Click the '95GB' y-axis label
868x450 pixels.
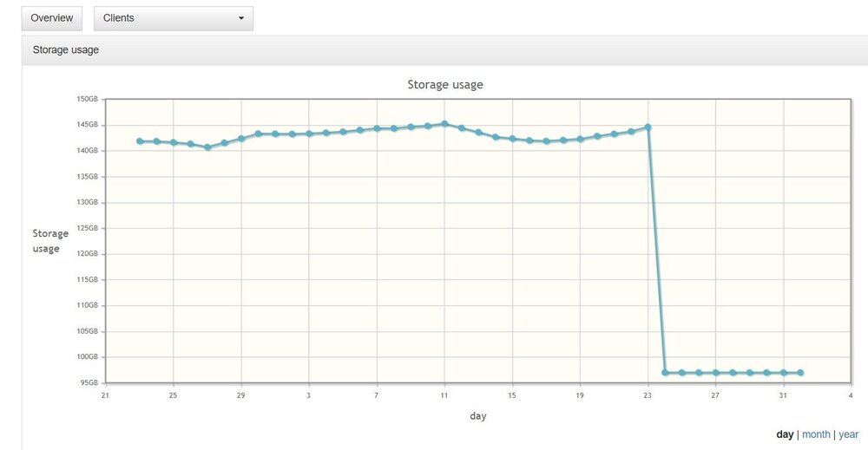tap(89, 382)
